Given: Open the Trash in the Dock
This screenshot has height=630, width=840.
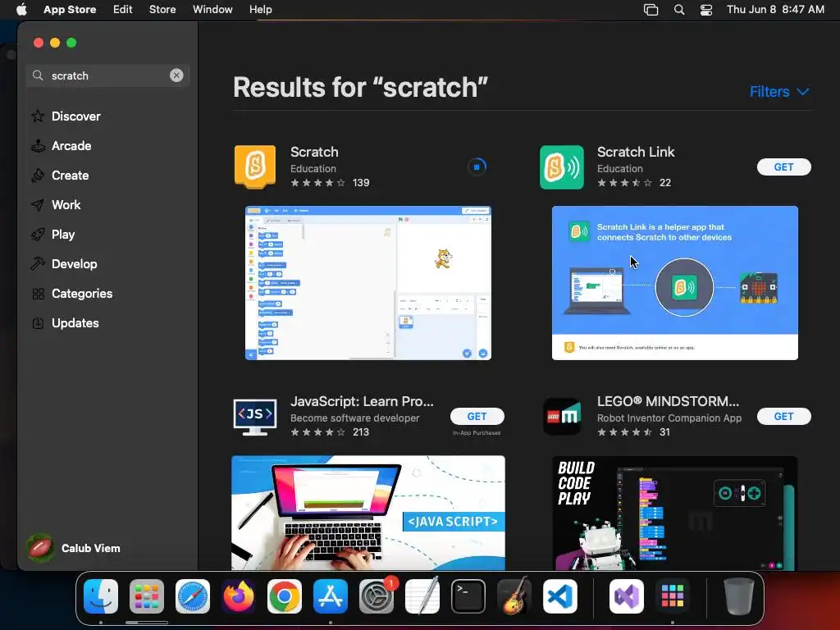Looking at the screenshot, I should (739, 596).
